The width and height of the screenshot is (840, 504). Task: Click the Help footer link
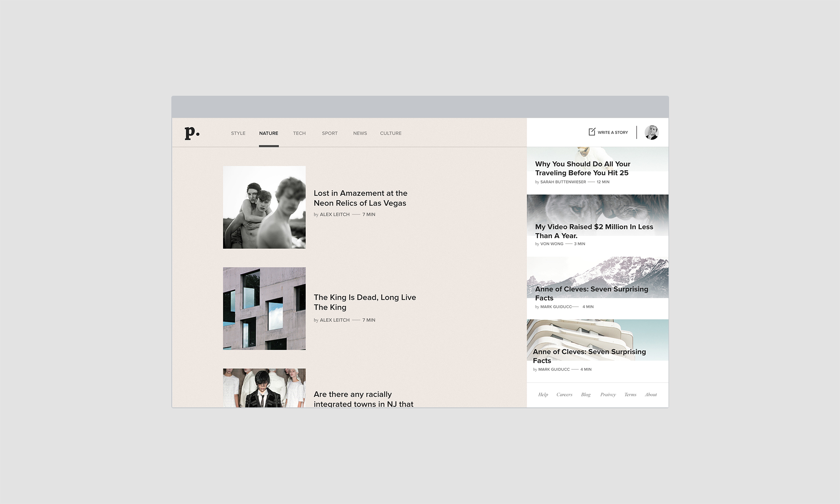543,394
